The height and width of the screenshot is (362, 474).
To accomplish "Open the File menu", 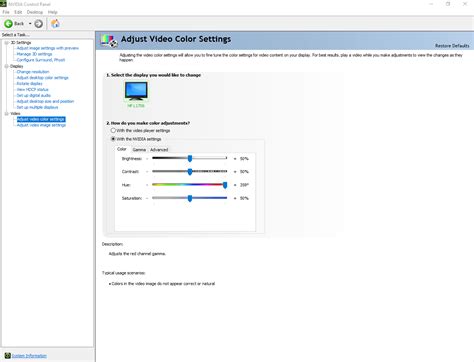I will click(x=6, y=12).
